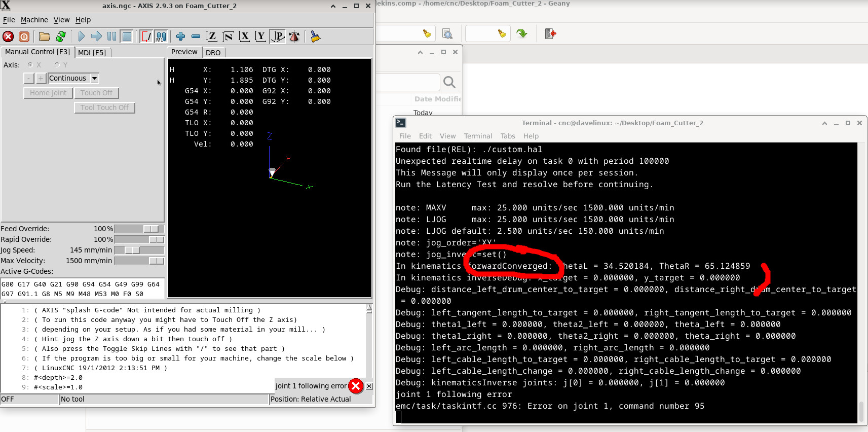Switch to side view X icon
Image resolution: width=868 pixels, height=432 pixels.
pos(244,37)
